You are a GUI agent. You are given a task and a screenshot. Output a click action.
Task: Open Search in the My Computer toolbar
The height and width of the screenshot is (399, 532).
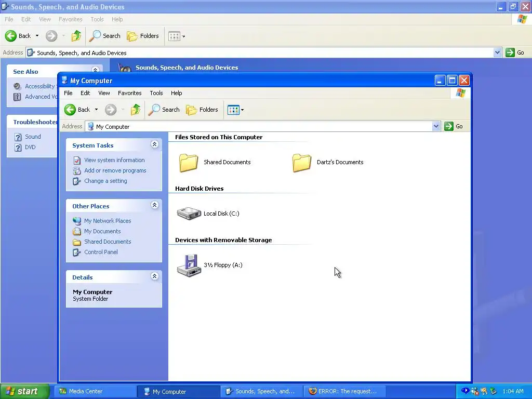pyautogui.click(x=164, y=110)
